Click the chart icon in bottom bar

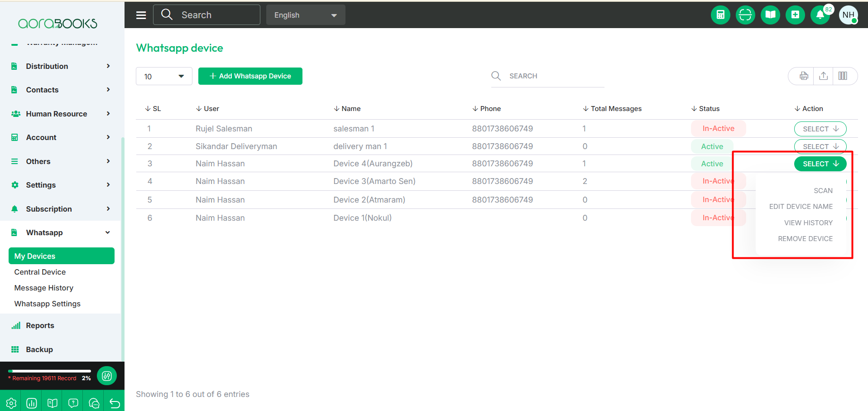pyautogui.click(x=32, y=403)
